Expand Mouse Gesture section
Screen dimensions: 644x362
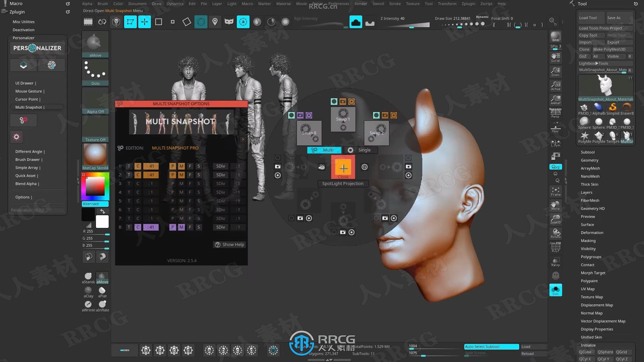coord(30,91)
